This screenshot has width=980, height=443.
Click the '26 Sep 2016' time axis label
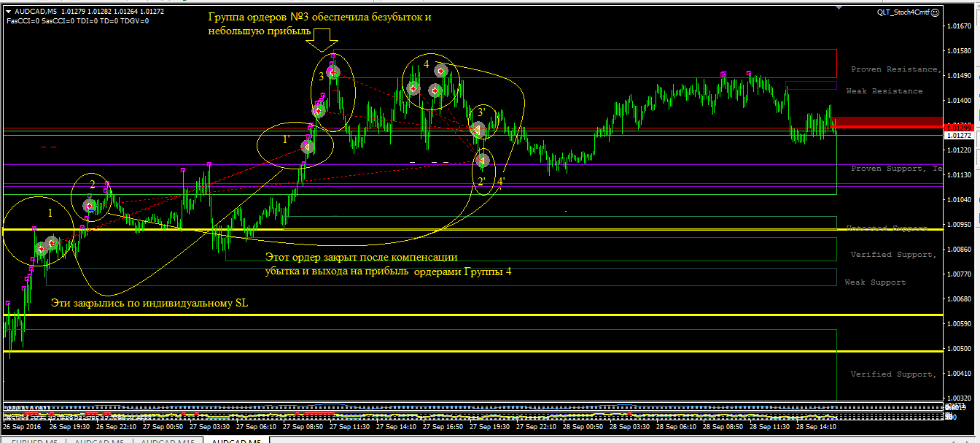(23, 426)
